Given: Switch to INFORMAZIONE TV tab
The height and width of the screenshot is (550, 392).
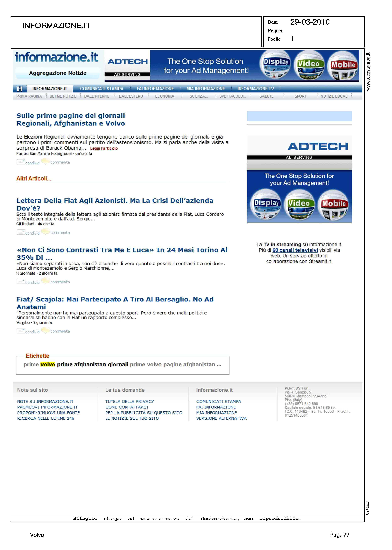Looking at the screenshot, I should coord(255,89).
